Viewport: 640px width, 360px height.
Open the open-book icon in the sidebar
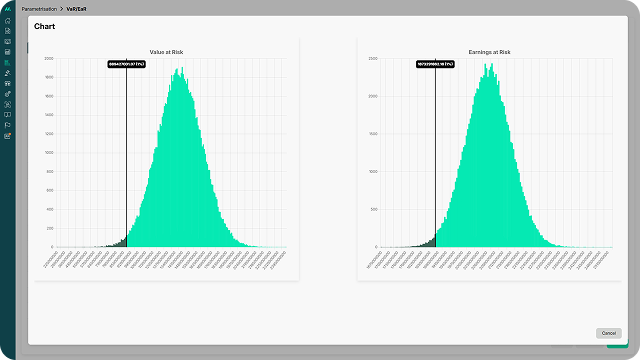point(7,115)
